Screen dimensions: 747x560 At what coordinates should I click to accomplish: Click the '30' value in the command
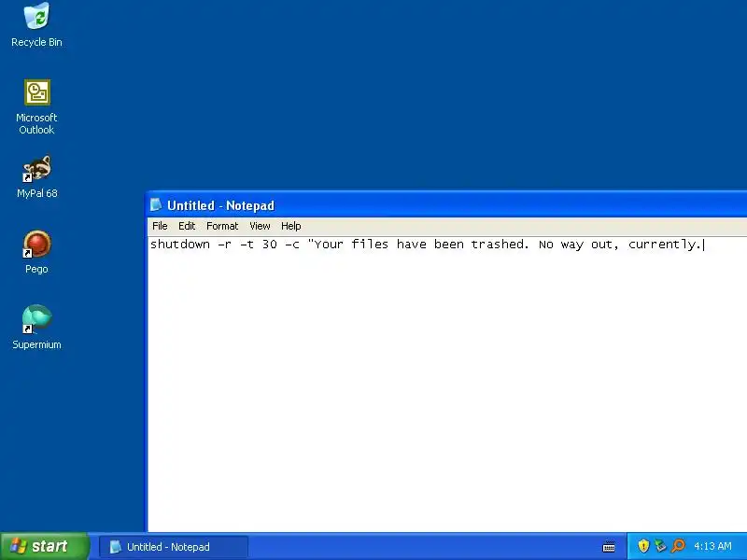pos(270,245)
